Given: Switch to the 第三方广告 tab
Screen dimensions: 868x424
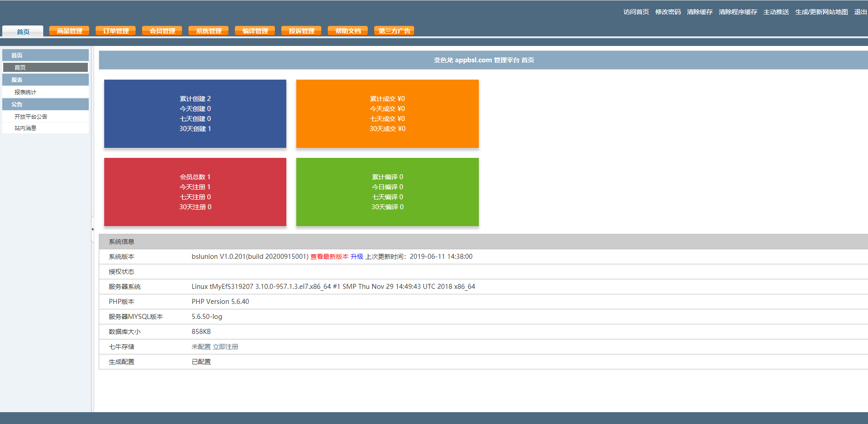Looking at the screenshot, I should coord(394,31).
